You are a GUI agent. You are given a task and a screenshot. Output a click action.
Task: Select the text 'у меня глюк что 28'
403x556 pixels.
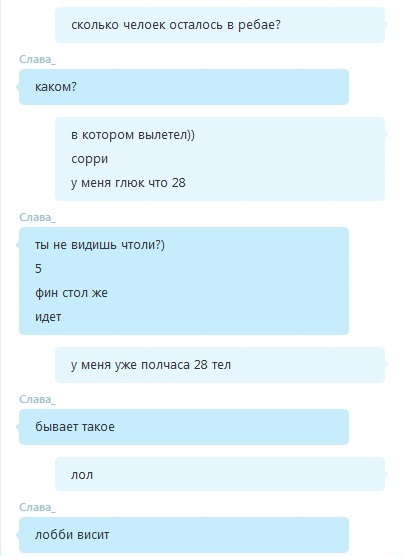[x=128, y=183]
